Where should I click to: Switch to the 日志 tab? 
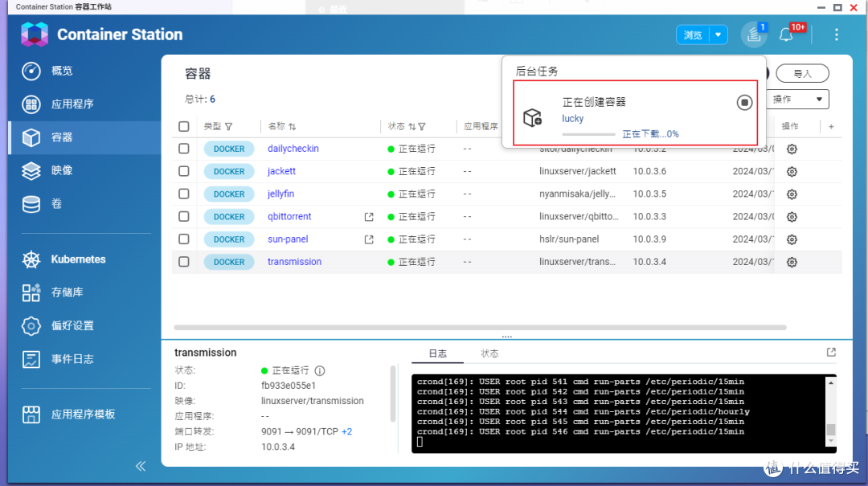(x=437, y=353)
